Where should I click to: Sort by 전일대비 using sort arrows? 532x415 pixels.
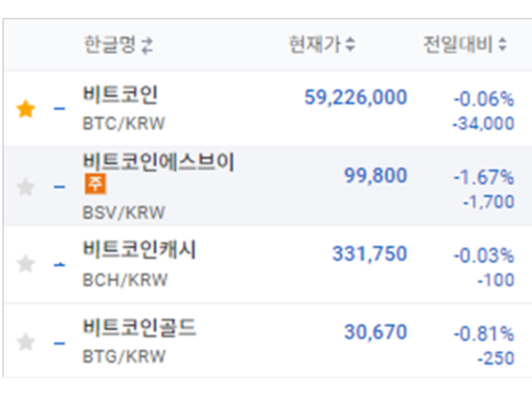(502, 44)
